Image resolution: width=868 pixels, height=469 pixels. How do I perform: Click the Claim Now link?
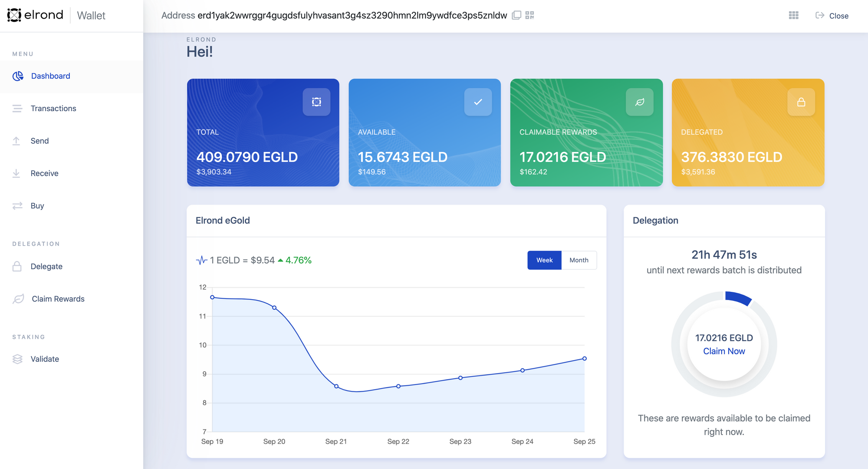724,351
